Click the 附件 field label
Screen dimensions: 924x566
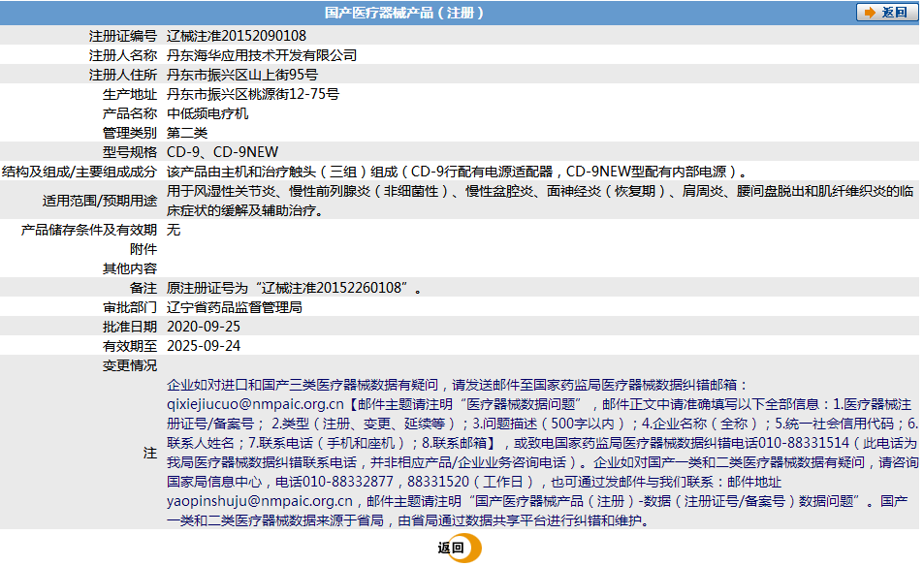point(143,249)
